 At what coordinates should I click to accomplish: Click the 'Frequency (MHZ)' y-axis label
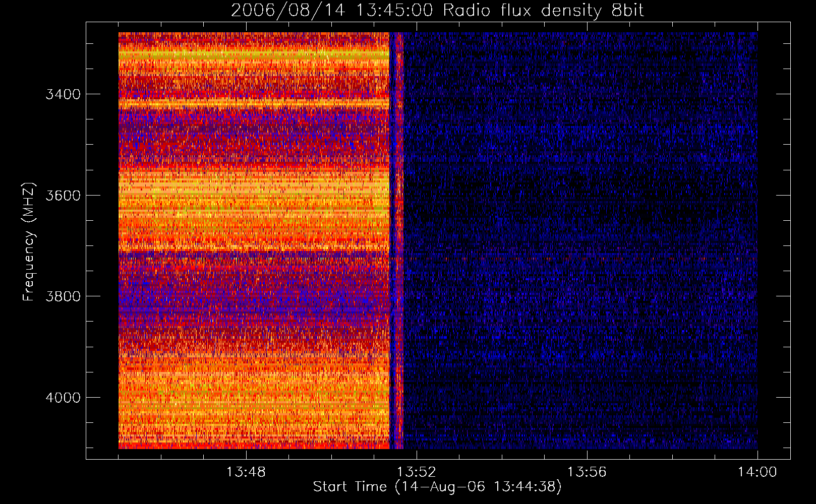pos(29,242)
